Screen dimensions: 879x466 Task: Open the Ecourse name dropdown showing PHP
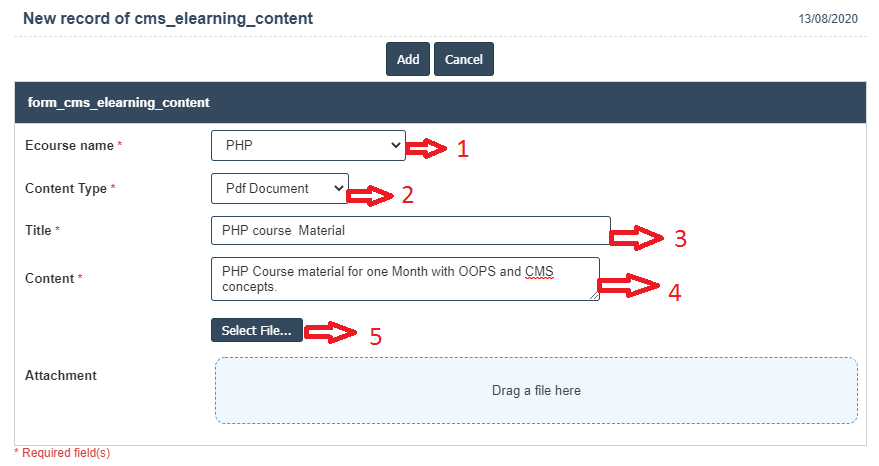(308, 146)
